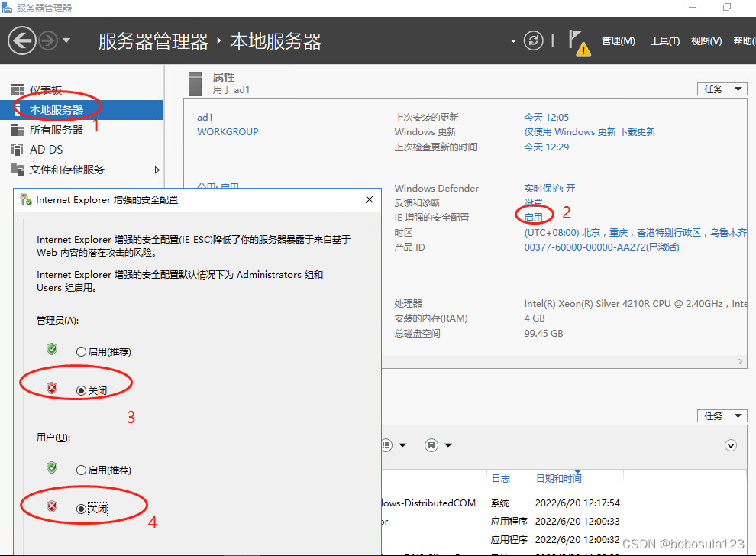Click 启用 next to IE 增强的安全配置
This screenshot has width=756, height=556.
click(533, 218)
